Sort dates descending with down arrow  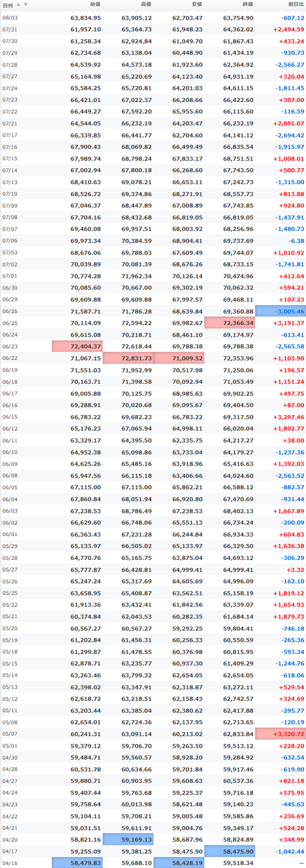coord(25,4)
